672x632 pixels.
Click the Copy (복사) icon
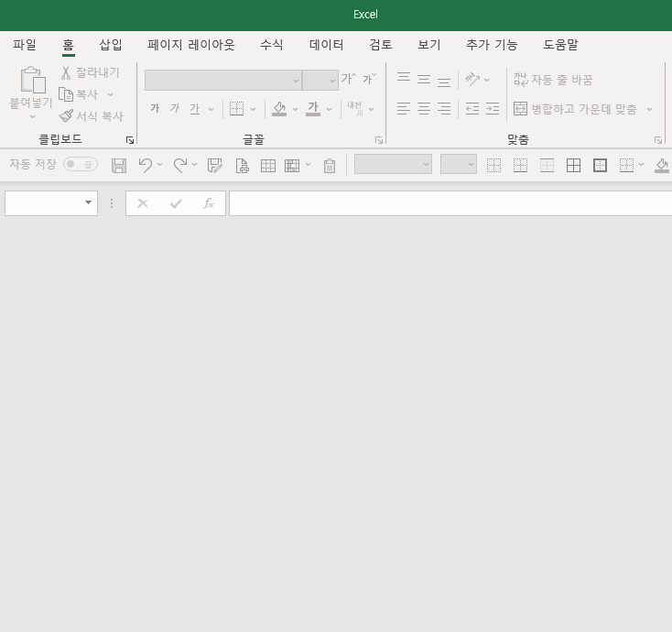[x=66, y=94]
